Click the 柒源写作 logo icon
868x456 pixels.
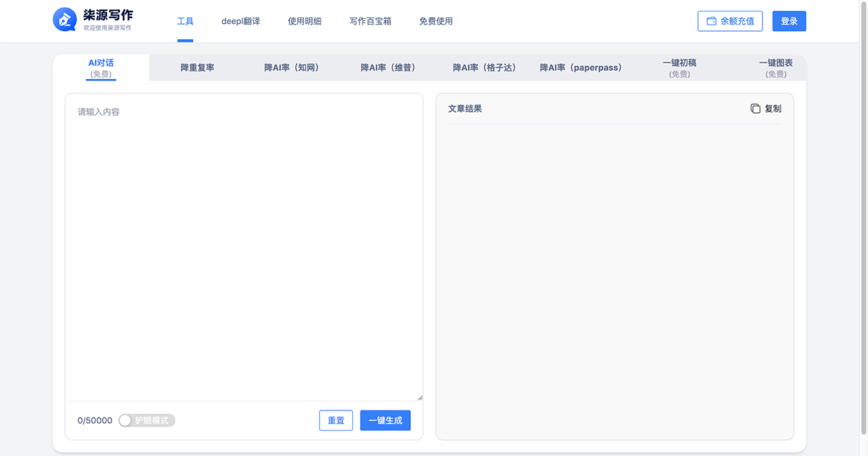(x=65, y=20)
